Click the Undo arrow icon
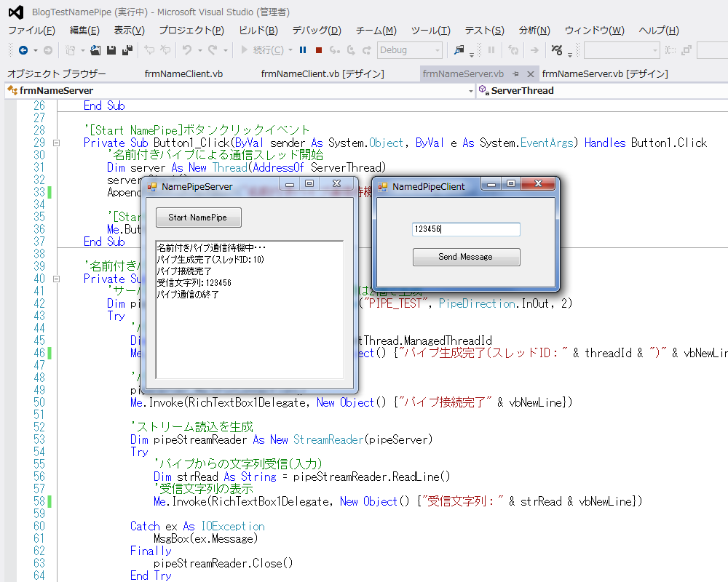728x582 pixels. pyautogui.click(x=187, y=50)
